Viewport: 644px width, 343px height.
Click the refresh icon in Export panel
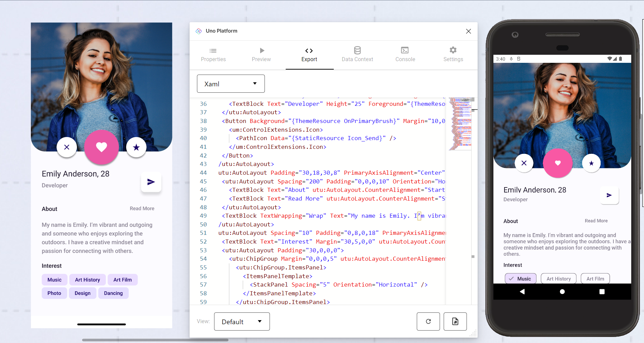coord(428,321)
